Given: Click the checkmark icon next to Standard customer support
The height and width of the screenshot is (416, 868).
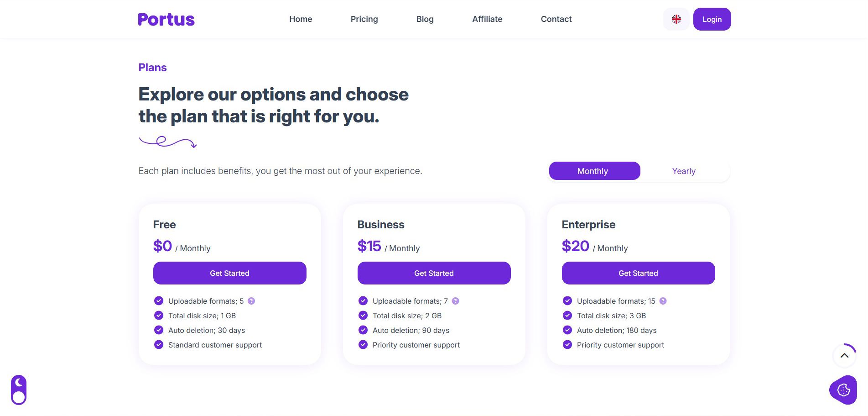Looking at the screenshot, I should [159, 345].
